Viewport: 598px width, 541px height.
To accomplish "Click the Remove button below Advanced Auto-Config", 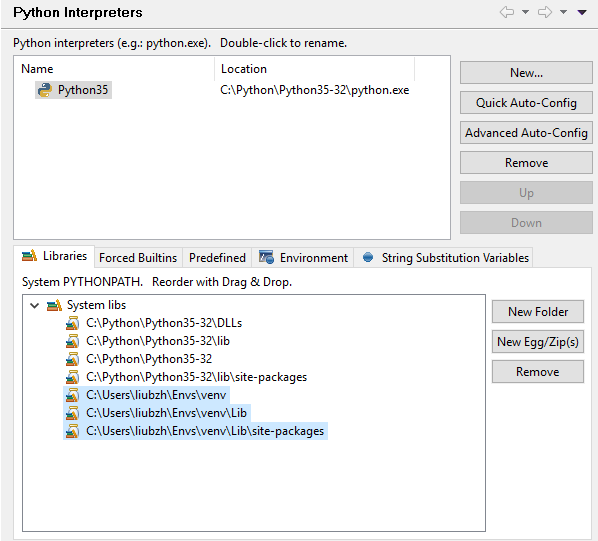I will click(x=526, y=163).
